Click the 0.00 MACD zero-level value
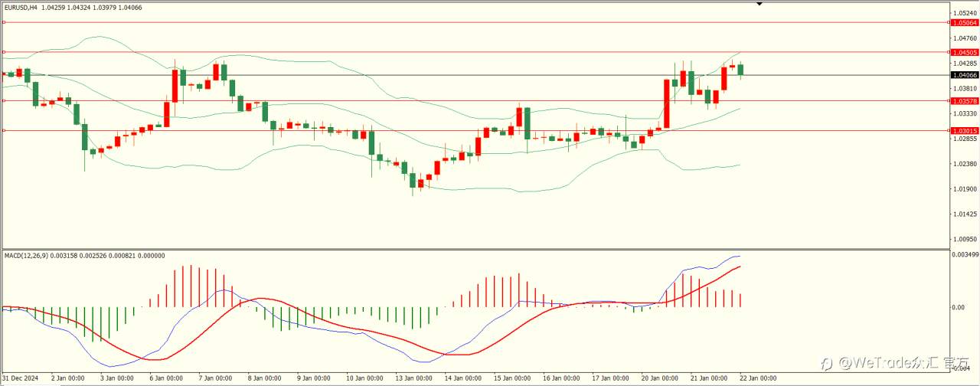980x386 pixels. (x=959, y=308)
